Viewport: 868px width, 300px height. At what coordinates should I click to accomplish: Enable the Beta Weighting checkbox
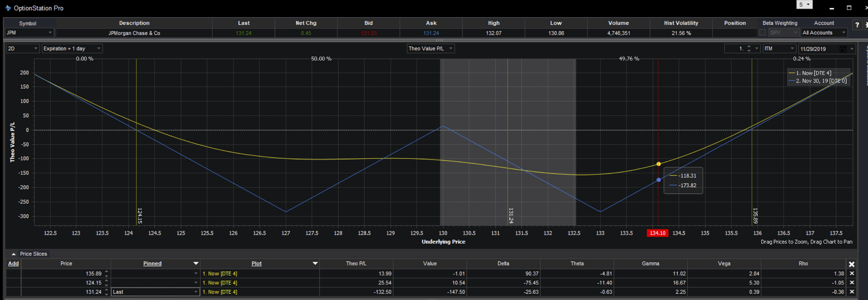tap(763, 32)
